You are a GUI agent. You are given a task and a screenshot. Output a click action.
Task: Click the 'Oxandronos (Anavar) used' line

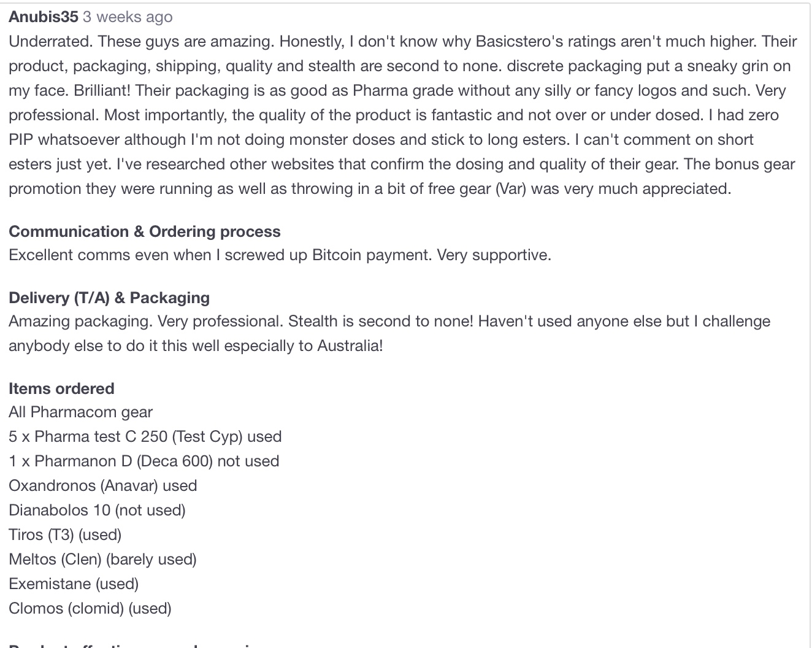(x=102, y=485)
